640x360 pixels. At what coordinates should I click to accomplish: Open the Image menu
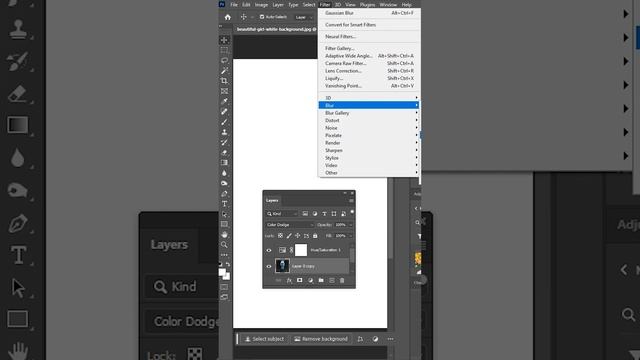(261, 5)
